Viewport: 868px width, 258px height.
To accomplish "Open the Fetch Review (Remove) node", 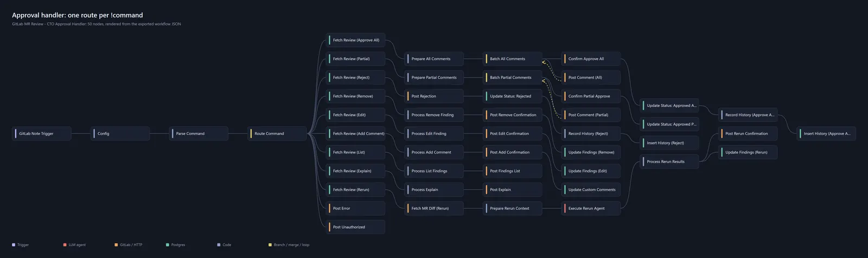I will 355,96.
